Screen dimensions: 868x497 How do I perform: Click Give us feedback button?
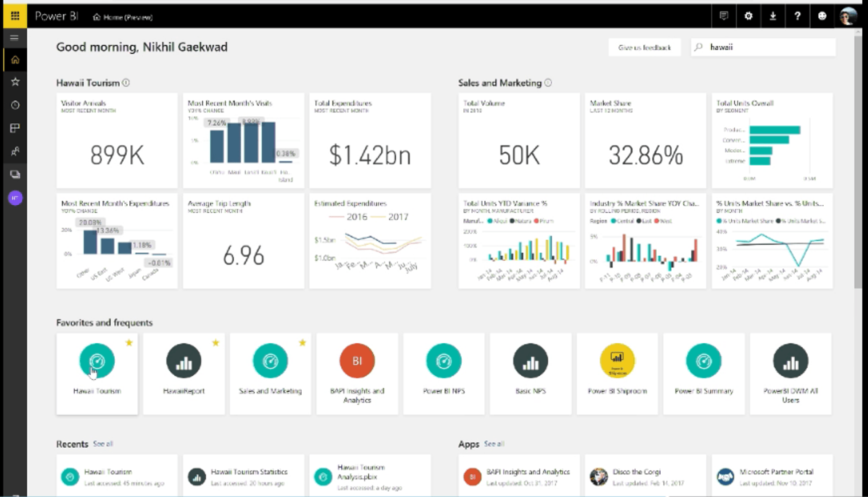point(644,47)
